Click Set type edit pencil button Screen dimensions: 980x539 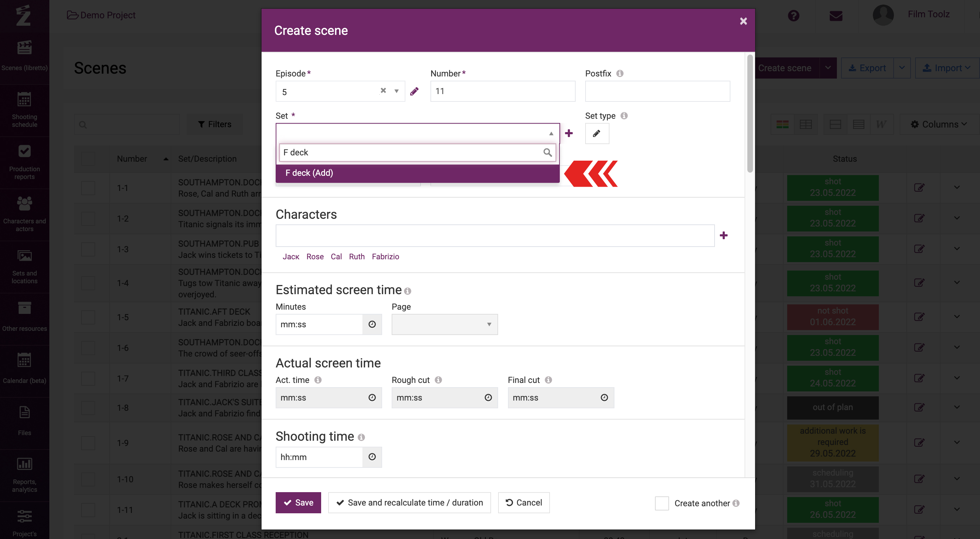pyautogui.click(x=597, y=134)
